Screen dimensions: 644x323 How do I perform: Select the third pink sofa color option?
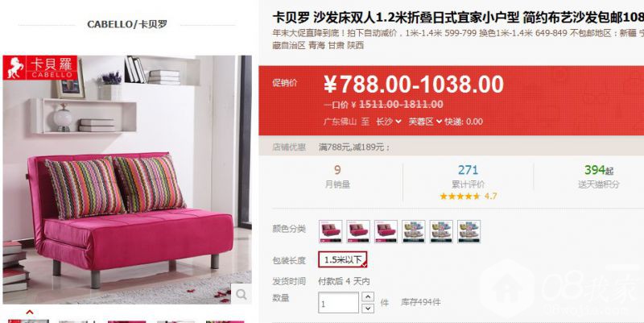click(x=386, y=231)
